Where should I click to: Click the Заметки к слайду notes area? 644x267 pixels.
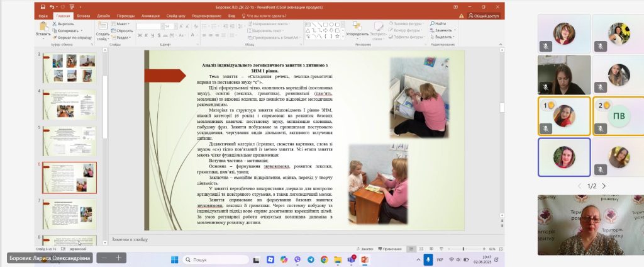(x=306, y=239)
